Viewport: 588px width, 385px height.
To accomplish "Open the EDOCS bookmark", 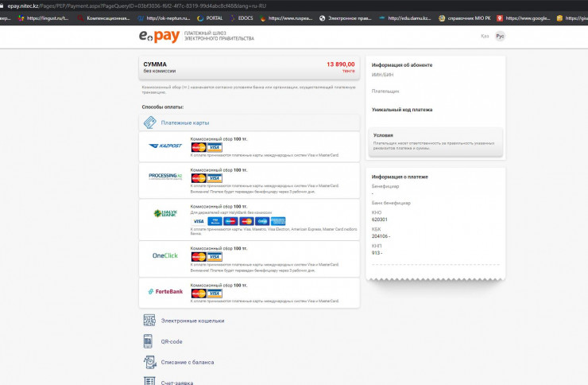I will pyautogui.click(x=246, y=17).
